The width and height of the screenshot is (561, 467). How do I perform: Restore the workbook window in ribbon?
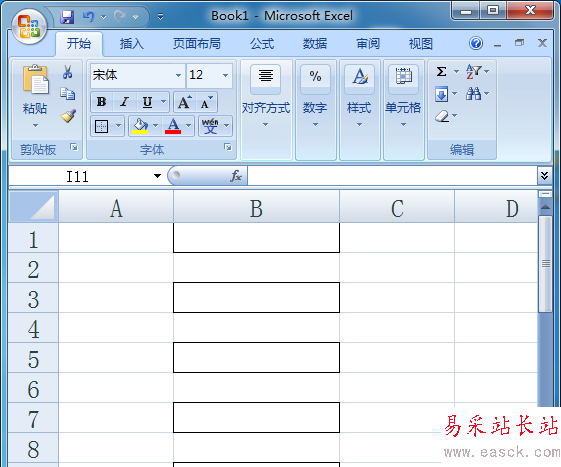coord(519,43)
